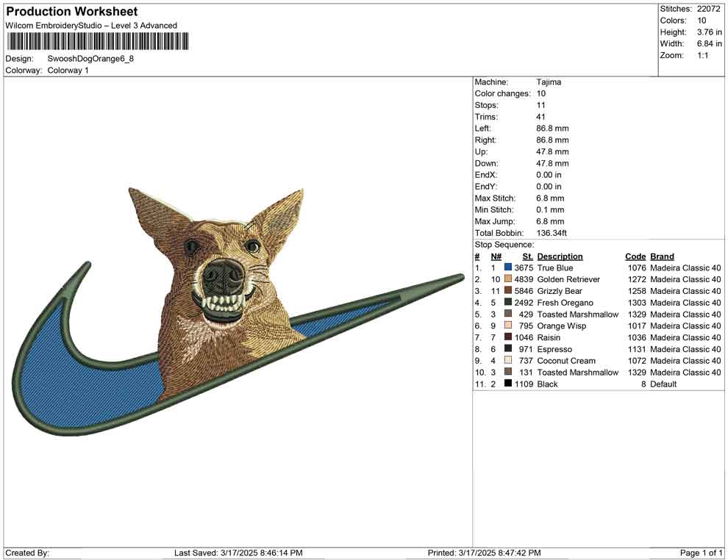Click the Black thread swatch

[508, 384]
